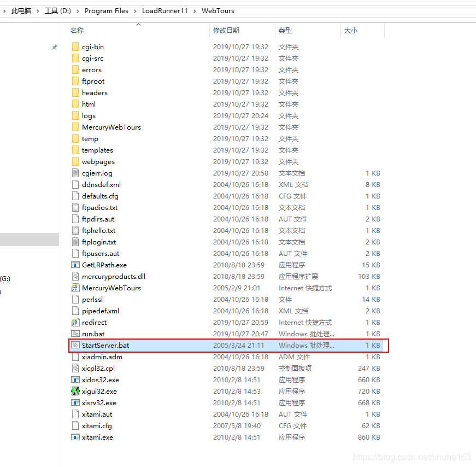Expand the chevron after Program Files breadcrumb
Image resolution: width=476 pixels, height=467 pixels.
[x=135, y=11]
